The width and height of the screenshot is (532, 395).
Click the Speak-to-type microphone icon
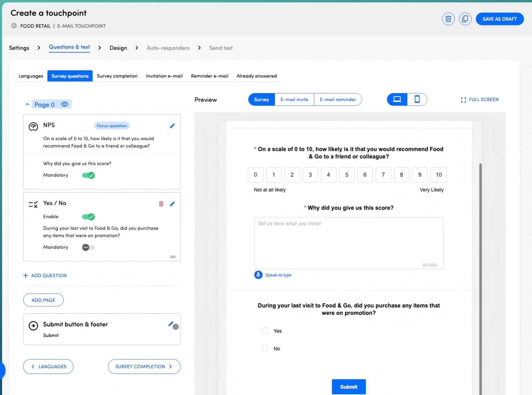pyautogui.click(x=258, y=275)
